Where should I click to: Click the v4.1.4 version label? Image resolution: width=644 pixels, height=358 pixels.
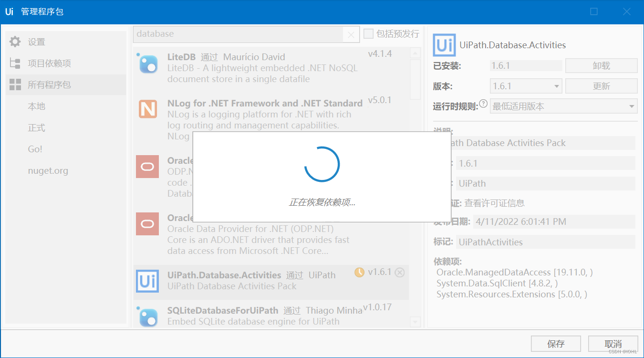pos(380,53)
